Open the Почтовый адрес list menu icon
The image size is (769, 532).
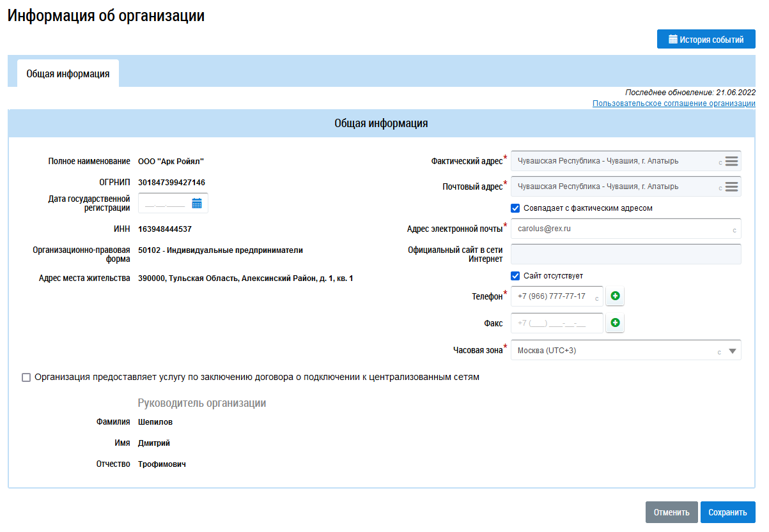tap(731, 187)
